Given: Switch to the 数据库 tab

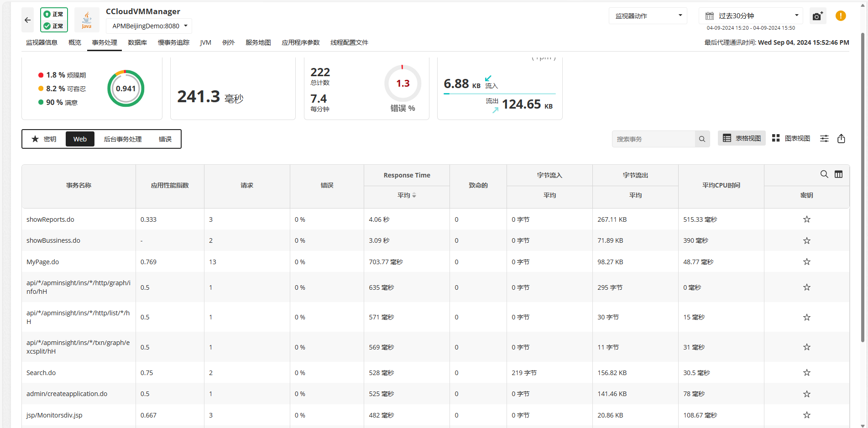Looking at the screenshot, I should (137, 42).
